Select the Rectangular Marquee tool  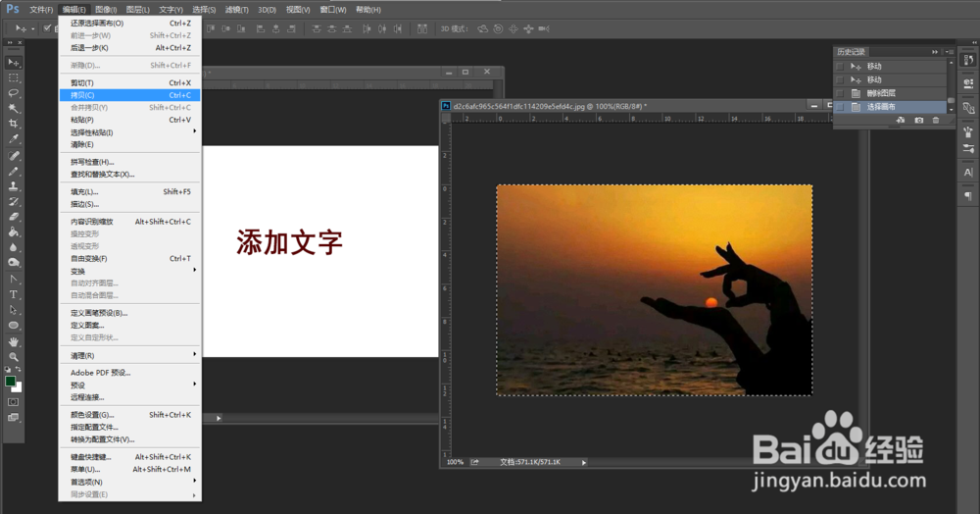[13, 77]
